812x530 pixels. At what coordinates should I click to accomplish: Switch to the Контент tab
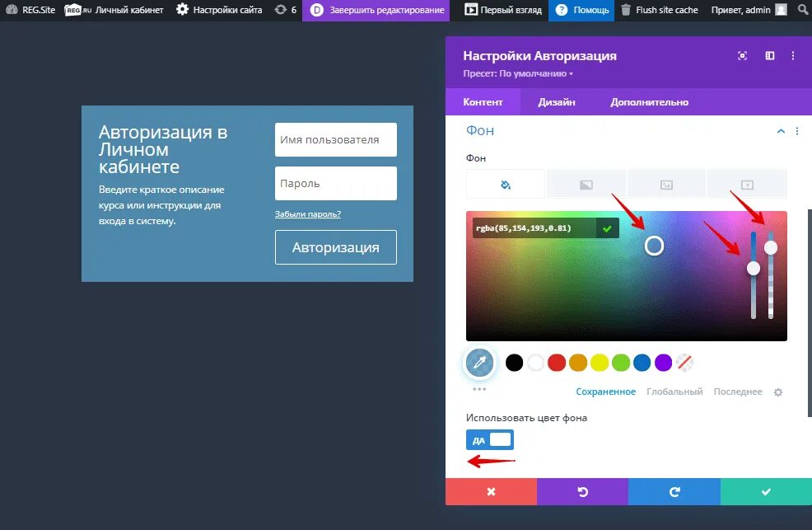[483, 102]
